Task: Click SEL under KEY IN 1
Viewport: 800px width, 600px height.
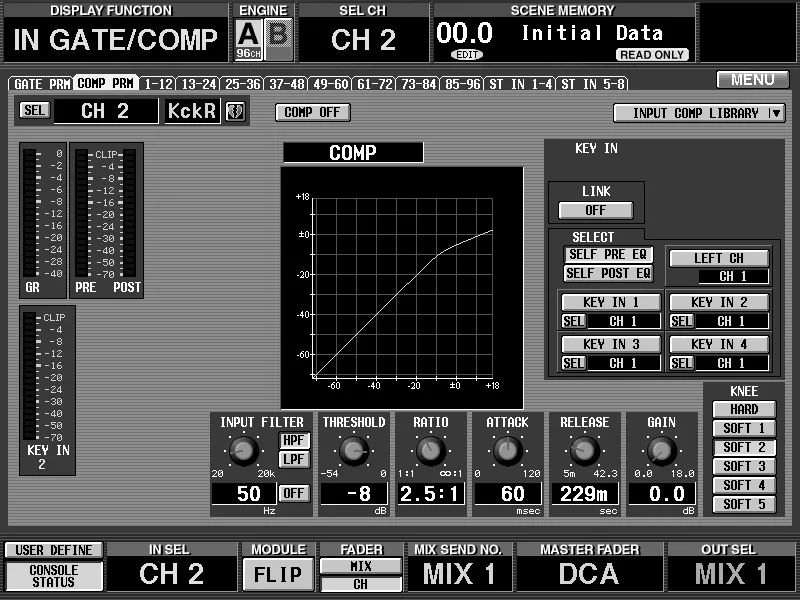Action: pyautogui.click(x=573, y=321)
